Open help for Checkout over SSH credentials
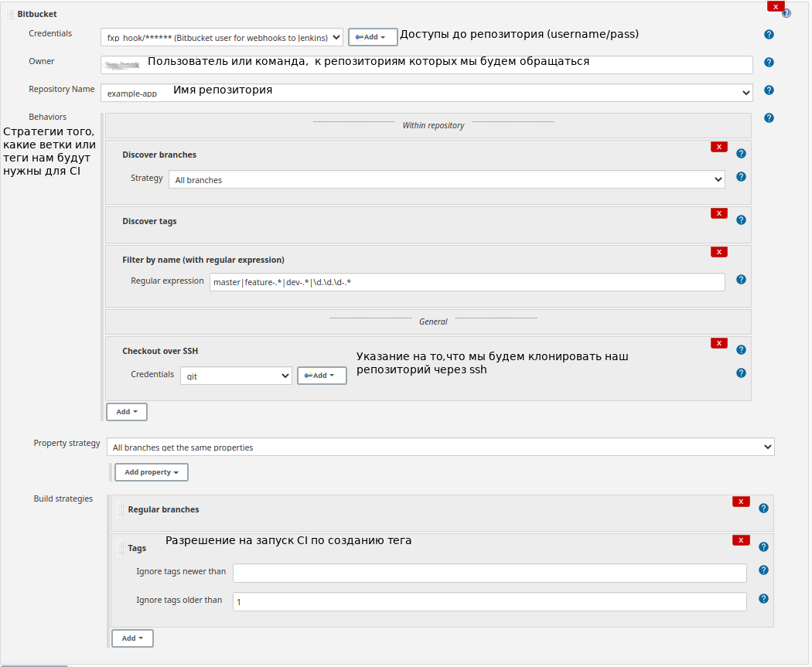 [741, 373]
